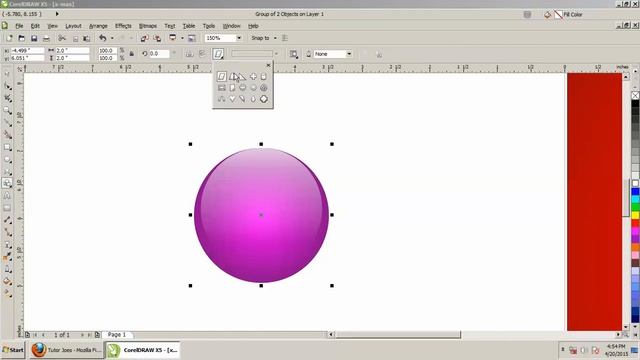Click the Copy icon in the toolbar
Image resolution: width=640 pixels, height=360 pixels.
[75, 38]
